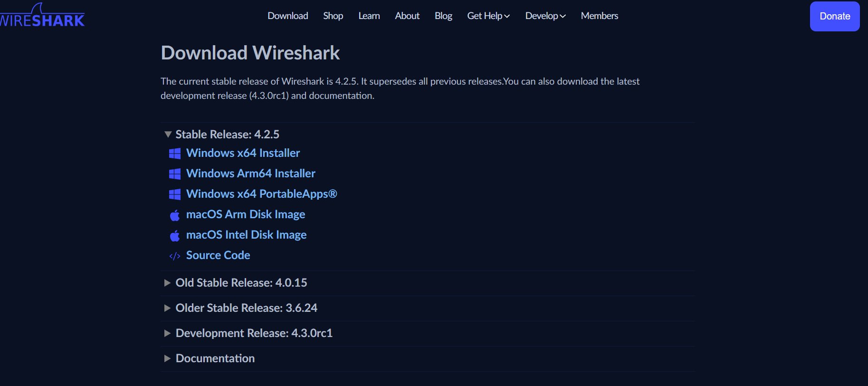
Task: Click the Donate button
Action: tap(835, 16)
